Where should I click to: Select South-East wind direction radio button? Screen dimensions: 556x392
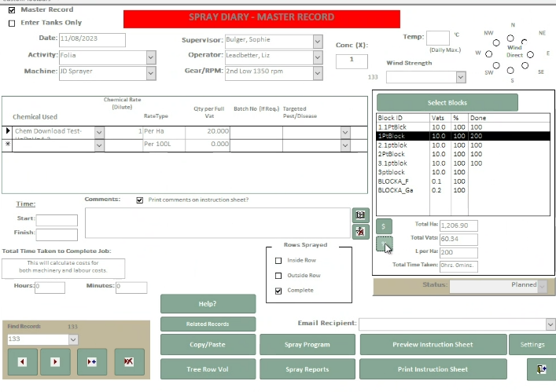(525, 65)
